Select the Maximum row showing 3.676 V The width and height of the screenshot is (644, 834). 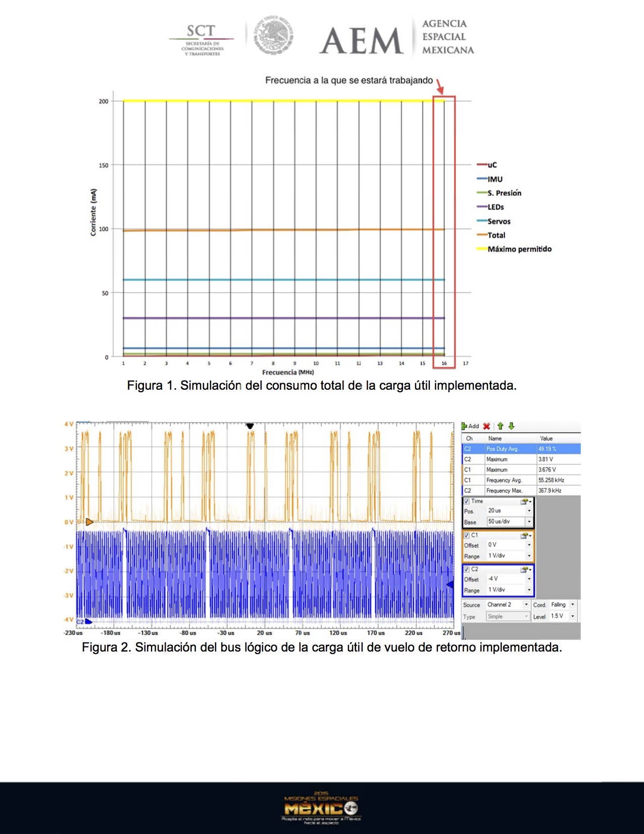[521, 470]
